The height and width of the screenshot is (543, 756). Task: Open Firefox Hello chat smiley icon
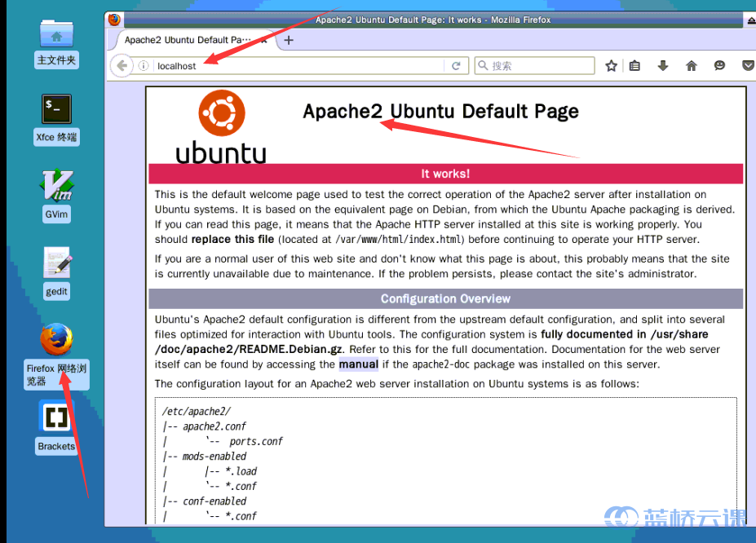(x=719, y=65)
